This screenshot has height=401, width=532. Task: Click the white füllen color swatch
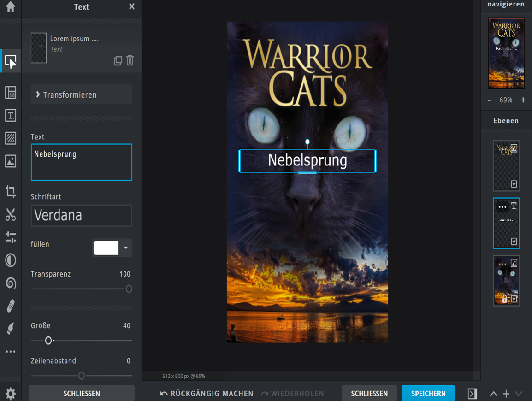[106, 248]
